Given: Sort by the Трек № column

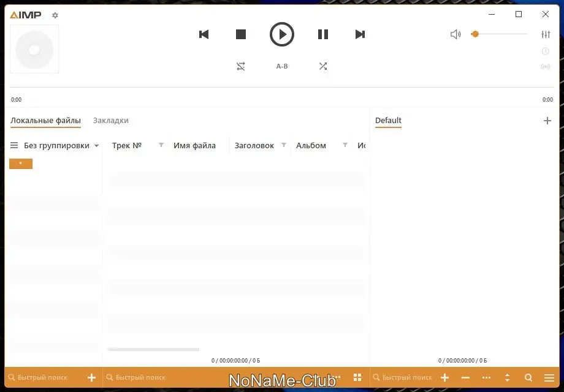Looking at the screenshot, I should [x=127, y=146].
